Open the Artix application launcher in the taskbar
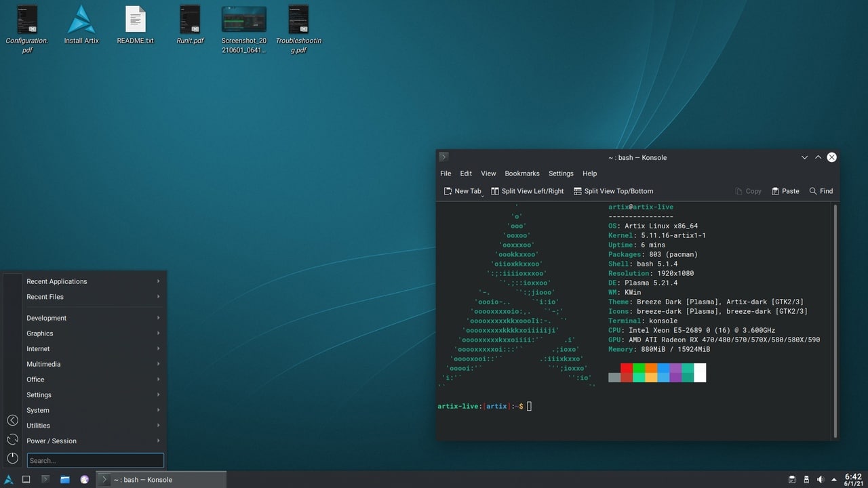Viewport: 868px width, 488px height. [x=9, y=479]
